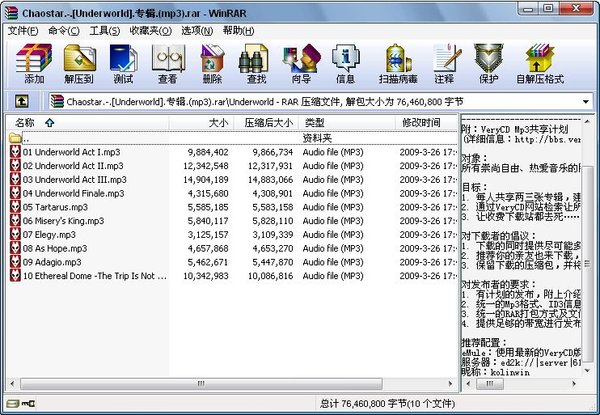
Task: Click the 保护 (Protect) shield icon
Action: [489, 63]
